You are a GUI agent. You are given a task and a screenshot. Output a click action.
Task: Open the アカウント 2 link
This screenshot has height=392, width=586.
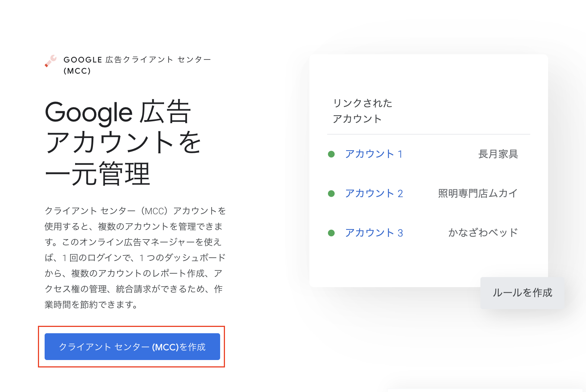tap(374, 193)
